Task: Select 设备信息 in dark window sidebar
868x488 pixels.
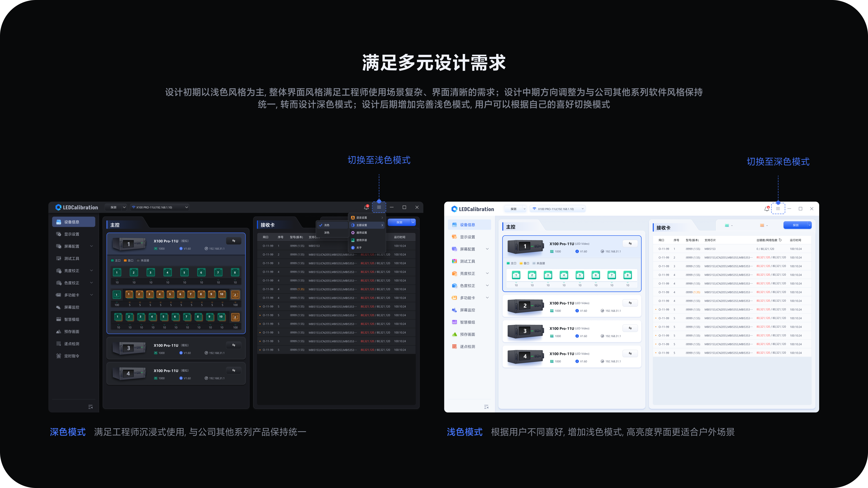Action: tap(74, 222)
